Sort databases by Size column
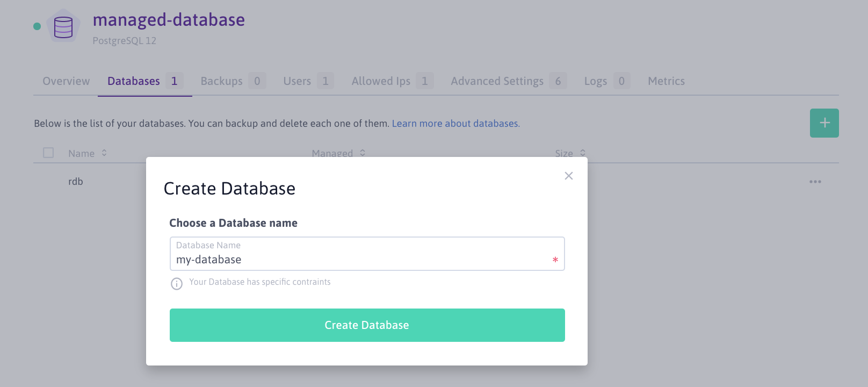 coord(583,153)
